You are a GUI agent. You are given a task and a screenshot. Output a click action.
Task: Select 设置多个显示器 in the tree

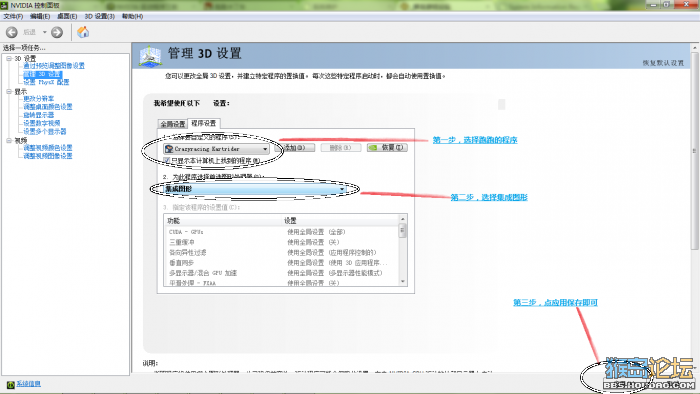pos(45,132)
